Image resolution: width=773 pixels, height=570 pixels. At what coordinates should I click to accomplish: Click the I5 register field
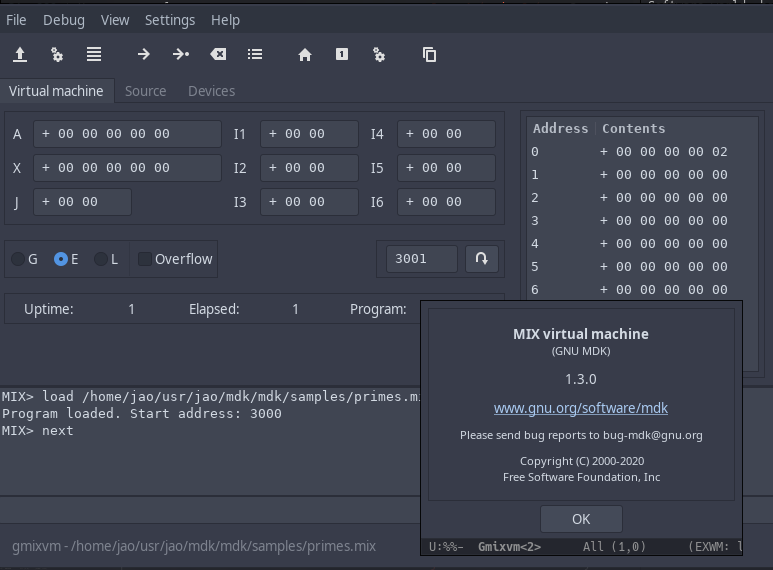point(446,168)
